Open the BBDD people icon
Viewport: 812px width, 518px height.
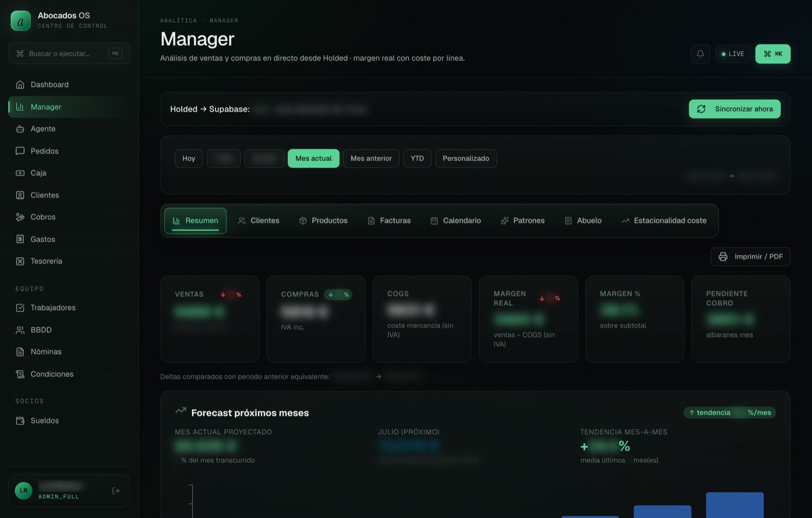click(x=20, y=330)
